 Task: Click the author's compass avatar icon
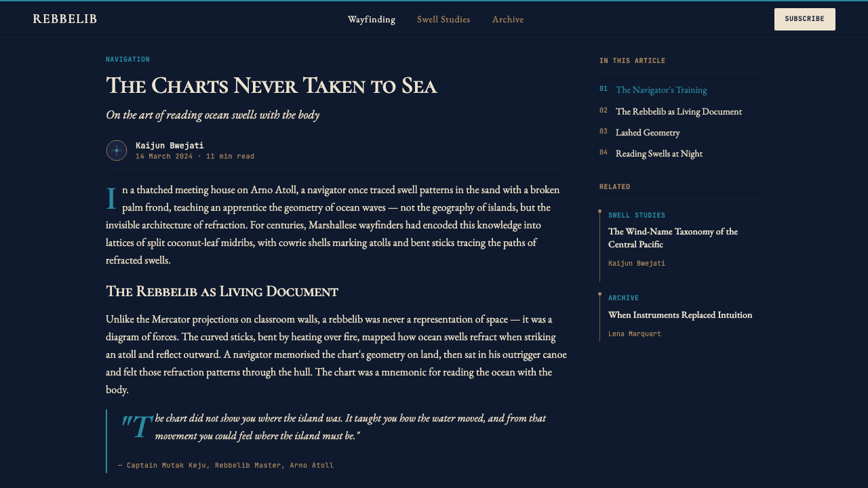click(x=117, y=150)
